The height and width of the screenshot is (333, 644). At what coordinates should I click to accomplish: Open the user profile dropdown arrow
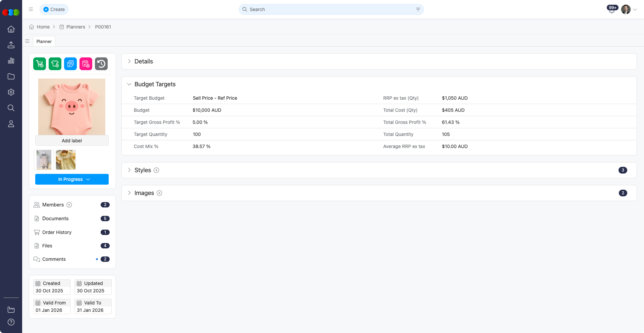(635, 10)
